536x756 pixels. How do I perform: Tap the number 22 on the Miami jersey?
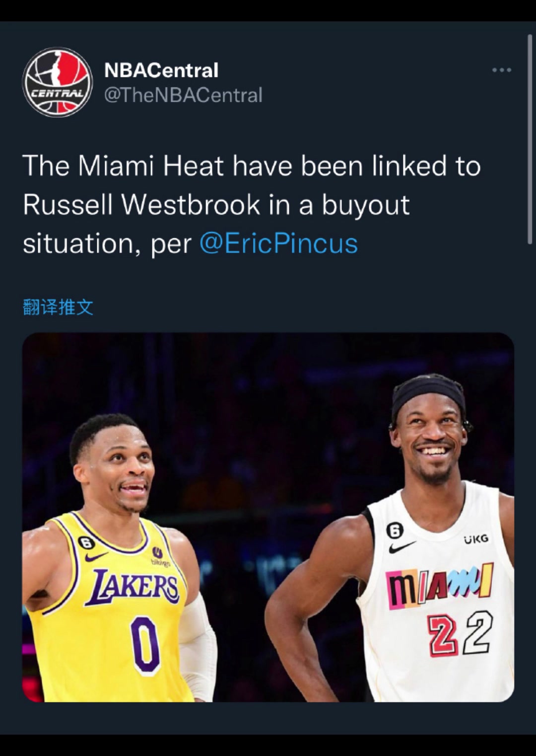(461, 633)
